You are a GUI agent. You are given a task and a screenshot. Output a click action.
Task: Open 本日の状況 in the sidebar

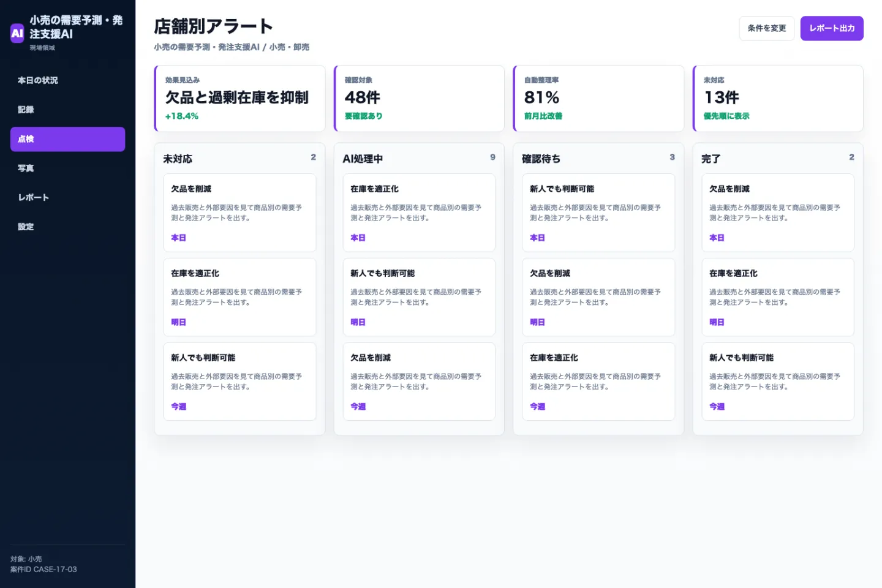pos(67,80)
